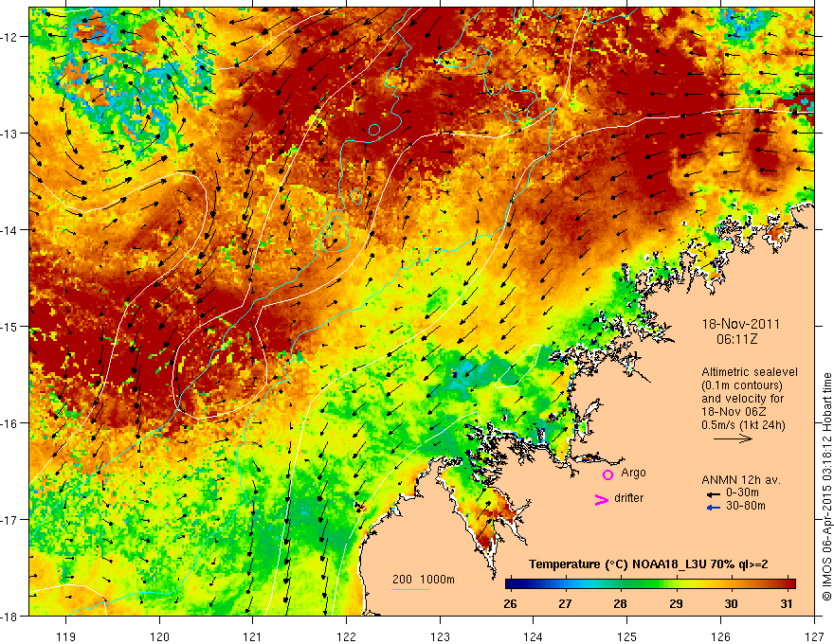Click longitude axis label '120'
The height and width of the screenshot is (644, 834).
[x=159, y=636]
